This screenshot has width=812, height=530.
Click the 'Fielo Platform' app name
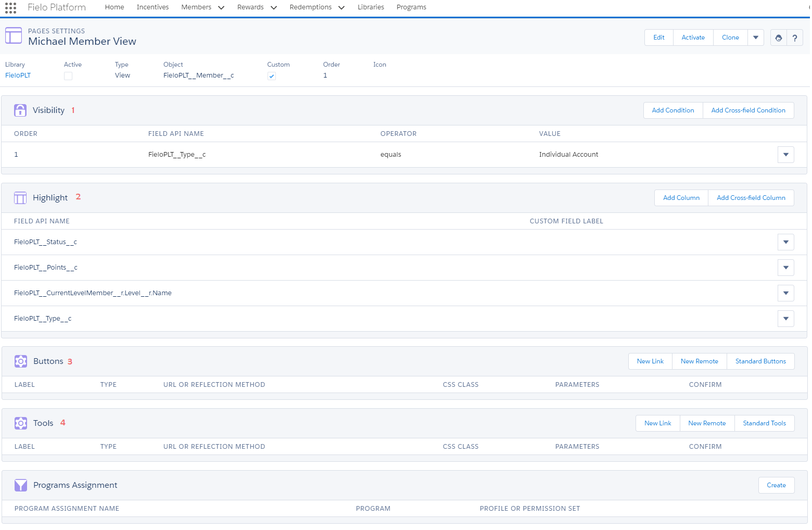pyautogui.click(x=57, y=7)
